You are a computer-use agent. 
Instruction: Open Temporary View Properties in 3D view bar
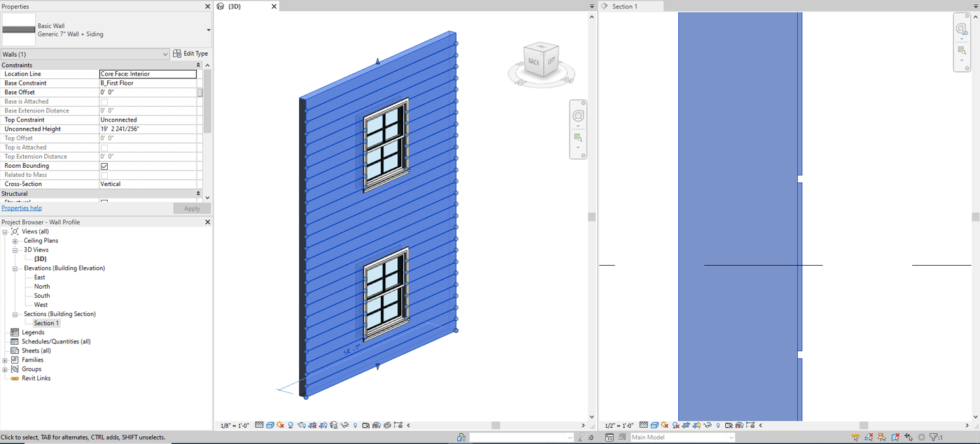tap(366, 425)
